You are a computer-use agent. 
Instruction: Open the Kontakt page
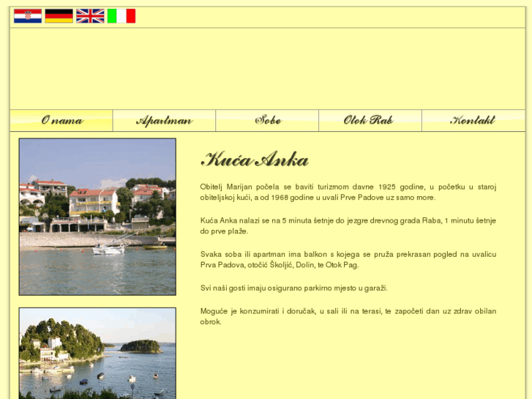tap(473, 121)
